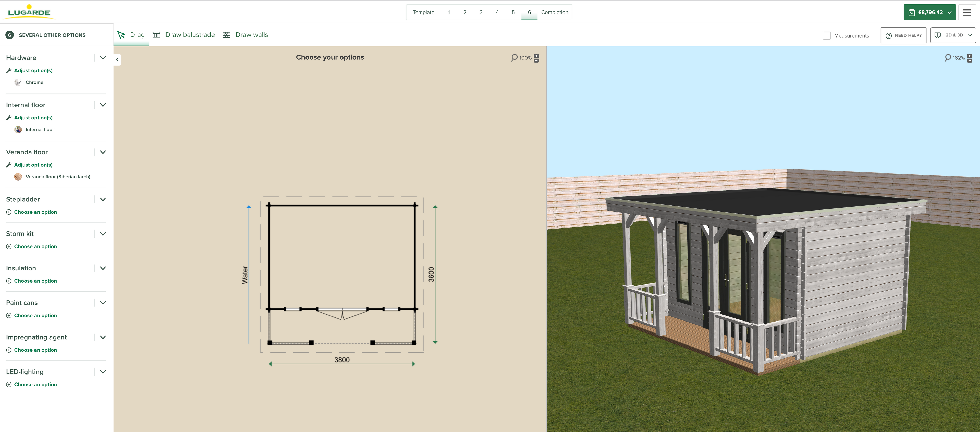Adjust the 2D plan zoom stepper
Screen dimensions: 980x432
[536, 58]
